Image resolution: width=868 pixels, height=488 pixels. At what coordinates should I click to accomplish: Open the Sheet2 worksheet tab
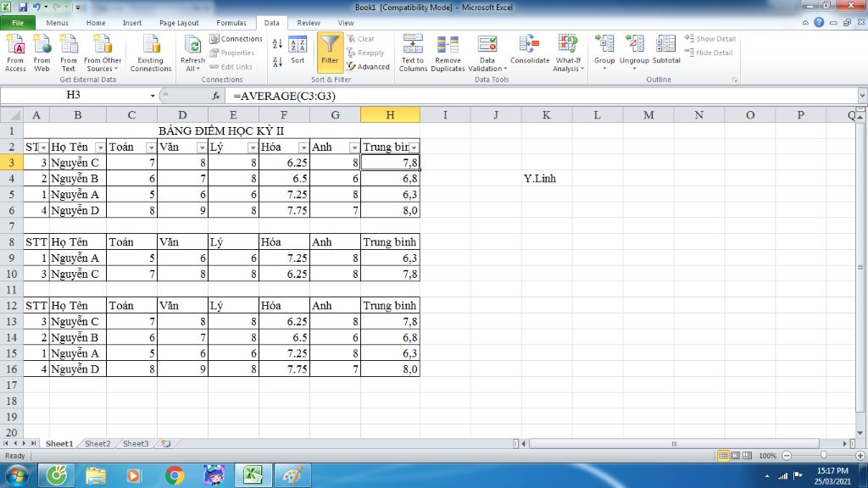[97, 444]
